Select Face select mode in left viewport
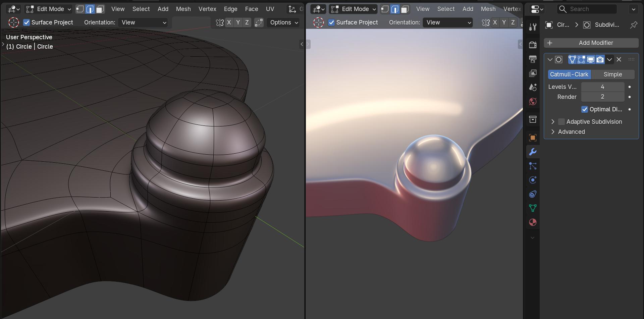 click(100, 9)
